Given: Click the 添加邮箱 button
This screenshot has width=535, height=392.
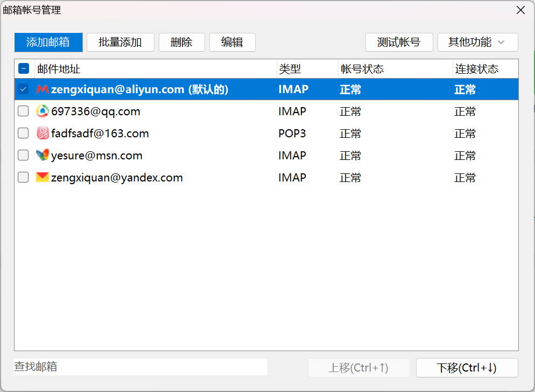Looking at the screenshot, I should point(48,43).
